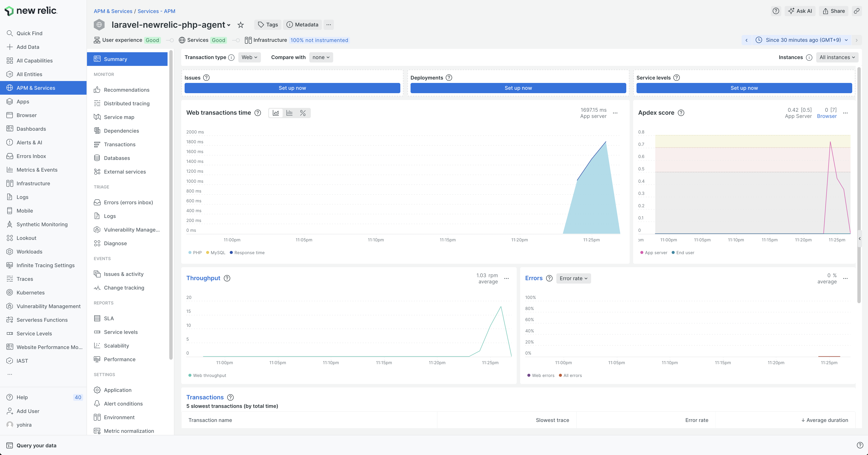868x455 pixels.
Task: Go to Errors Inbox in left navigation
Action: (43, 156)
